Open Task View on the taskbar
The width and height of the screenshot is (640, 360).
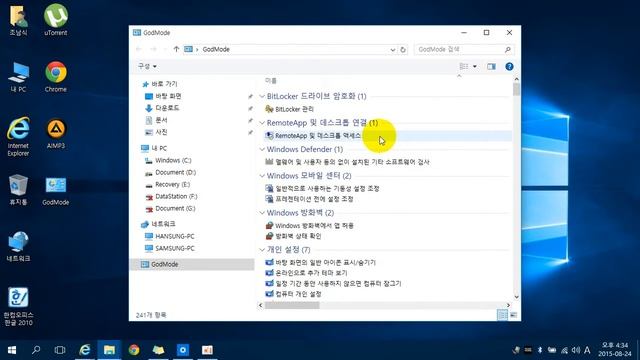pos(60,350)
